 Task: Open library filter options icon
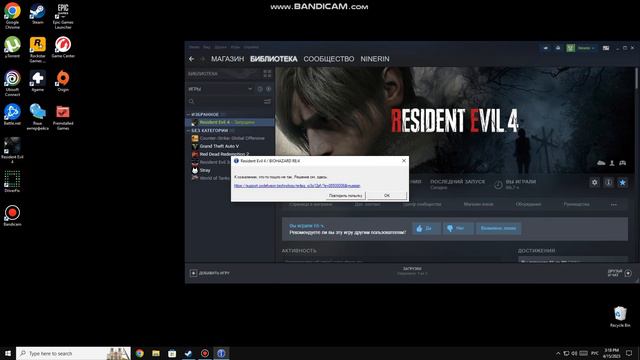pyautogui.click(x=267, y=101)
